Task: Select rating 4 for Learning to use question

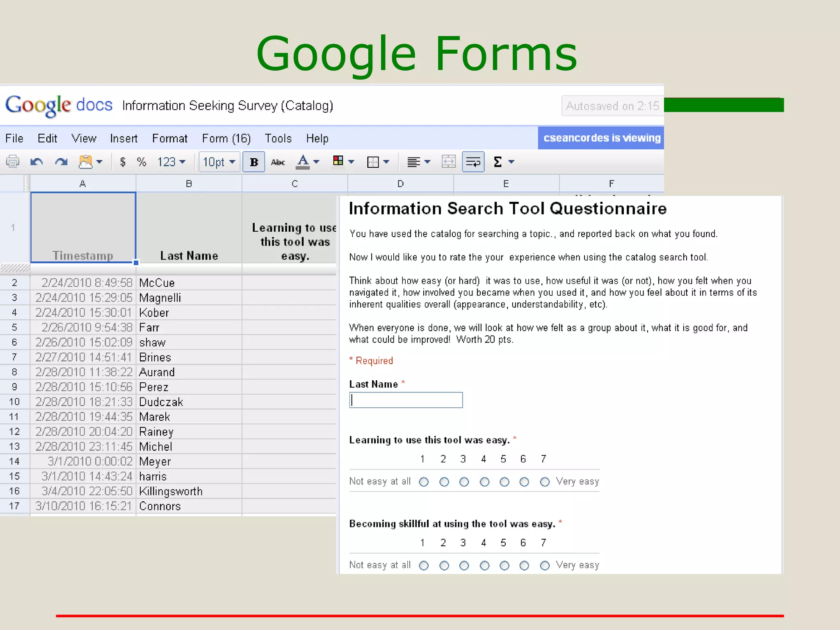Action: tap(484, 482)
